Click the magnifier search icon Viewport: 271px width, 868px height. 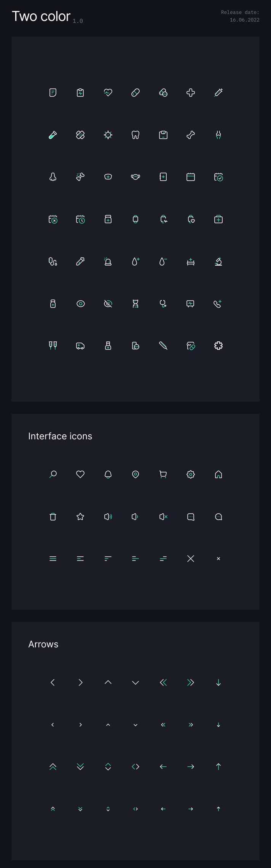pos(53,474)
